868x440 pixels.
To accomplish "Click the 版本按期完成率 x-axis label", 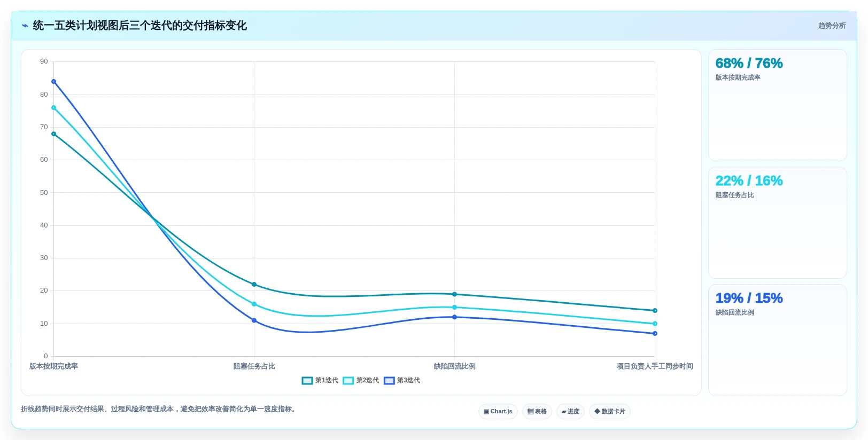I will pyautogui.click(x=53, y=366).
